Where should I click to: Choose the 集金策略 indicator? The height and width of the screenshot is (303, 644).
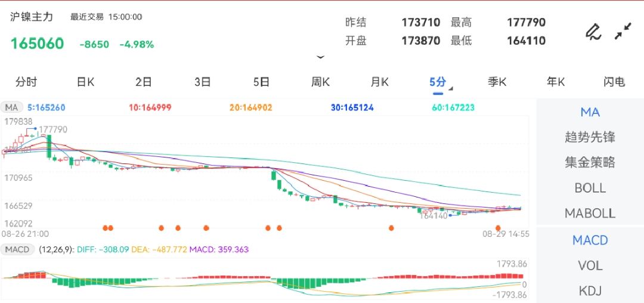[590, 162]
